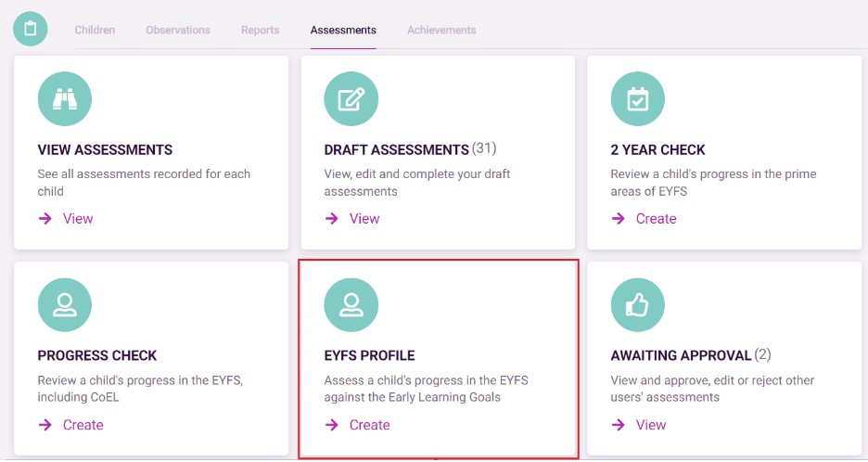Image resolution: width=868 pixels, height=462 pixels.
Task: Click the binoculars icon for View Assessments
Action: (65, 98)
